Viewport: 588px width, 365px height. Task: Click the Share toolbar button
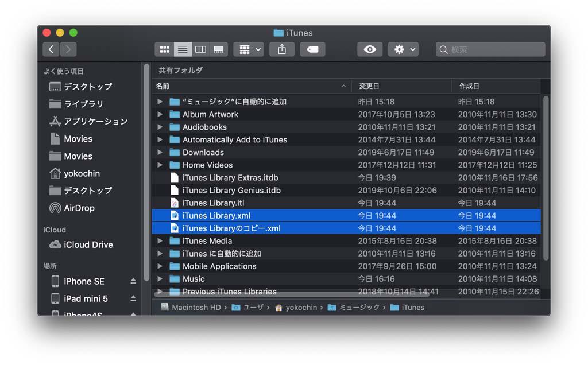(282, 49)
